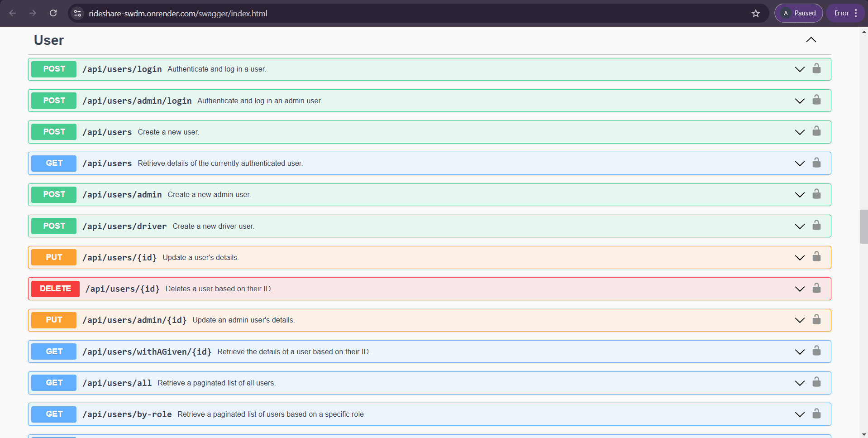868x438 pixels.
Task: Open the /api/users/by-role path link
Action: pyautogui.click(x=127, y=414)
